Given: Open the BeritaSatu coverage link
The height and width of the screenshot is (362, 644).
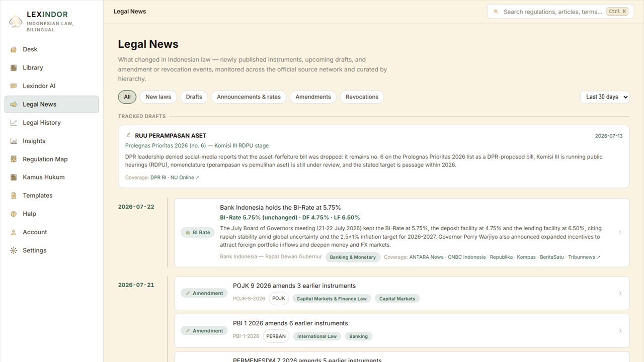Looking at the screenshot, I should [552, 257].
